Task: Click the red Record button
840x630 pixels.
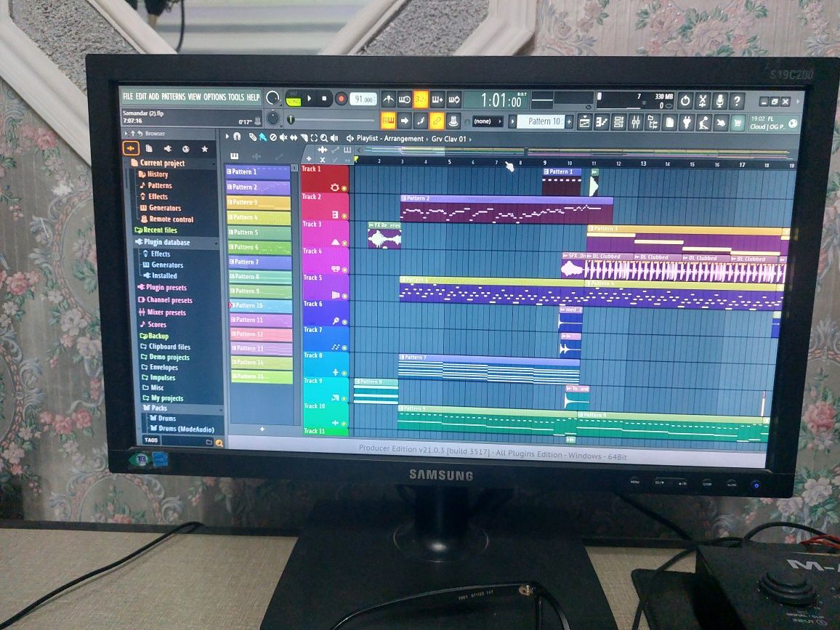Action: 340,99
